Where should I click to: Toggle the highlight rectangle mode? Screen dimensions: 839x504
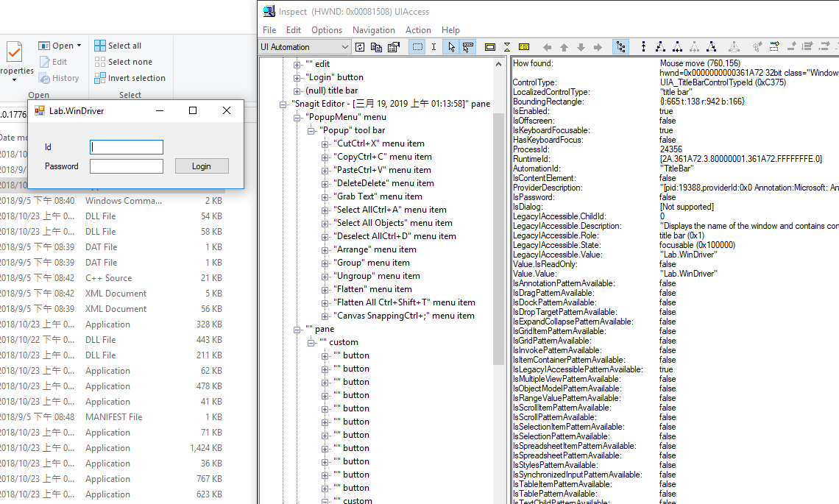click(x=417, y=46)
